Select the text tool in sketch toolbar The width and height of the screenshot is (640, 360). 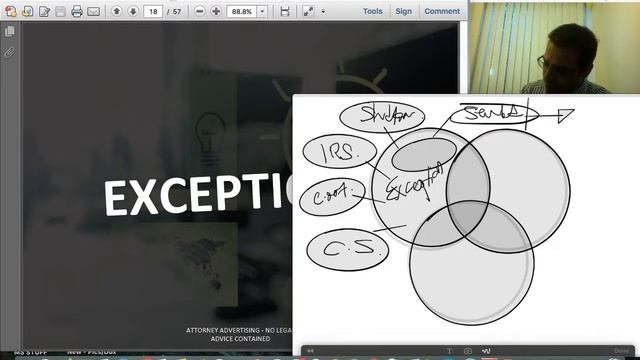449,351
